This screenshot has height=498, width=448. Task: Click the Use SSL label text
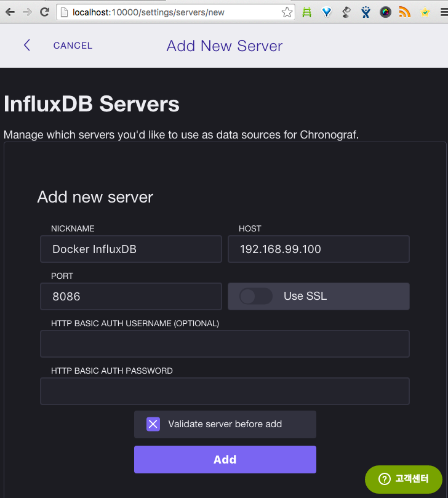[x=305, y=296]
